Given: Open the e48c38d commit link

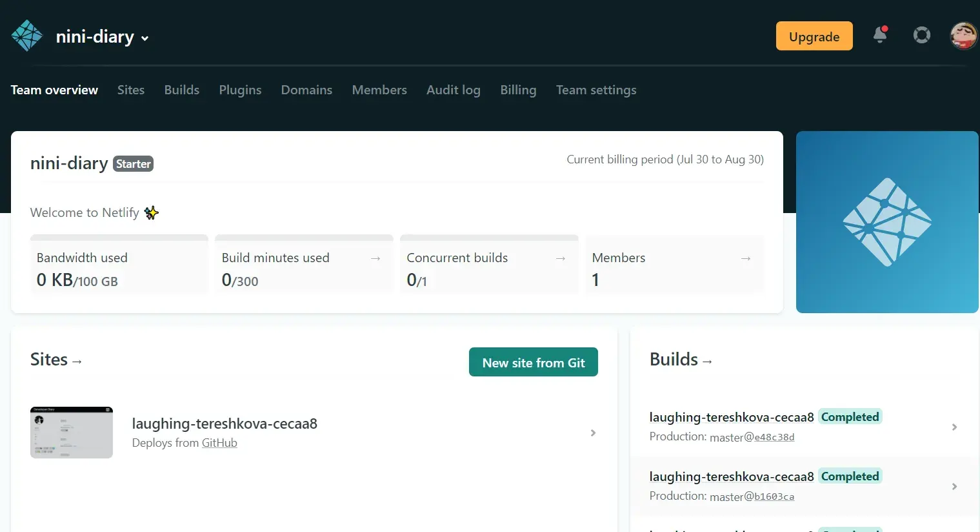Looking at the screenshot, I should 774,437.
